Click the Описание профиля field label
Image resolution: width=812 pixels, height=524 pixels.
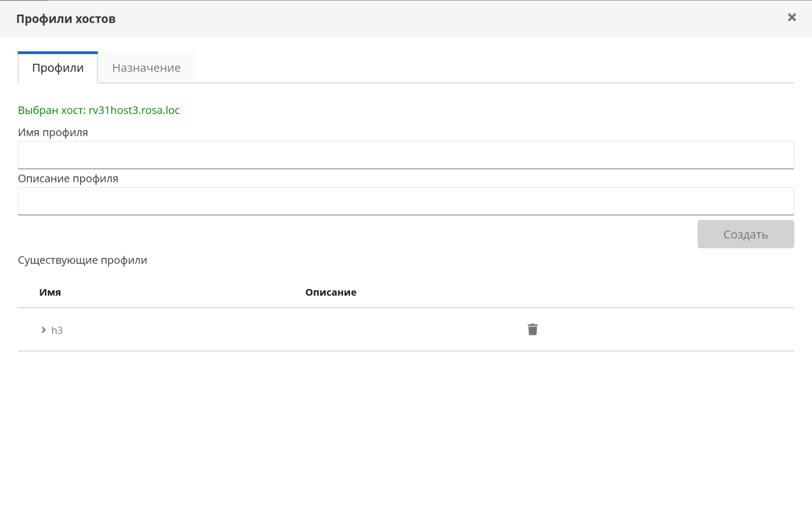(68, 179)
